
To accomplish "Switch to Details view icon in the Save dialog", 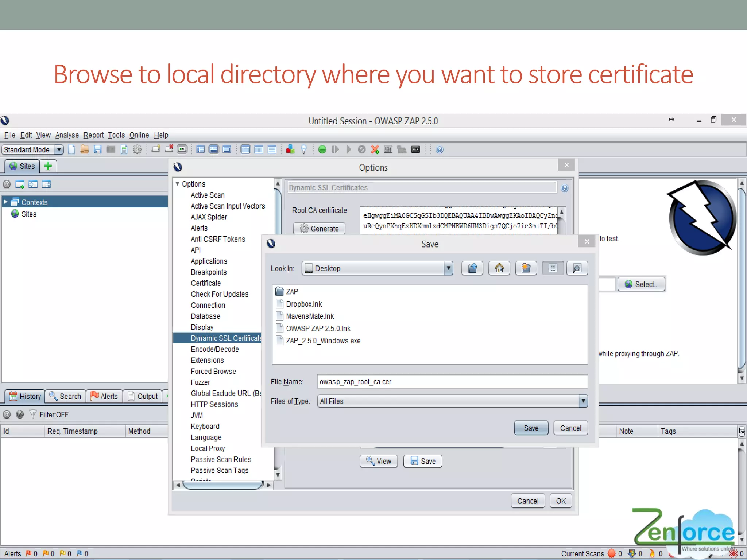I will click(577, 268).
